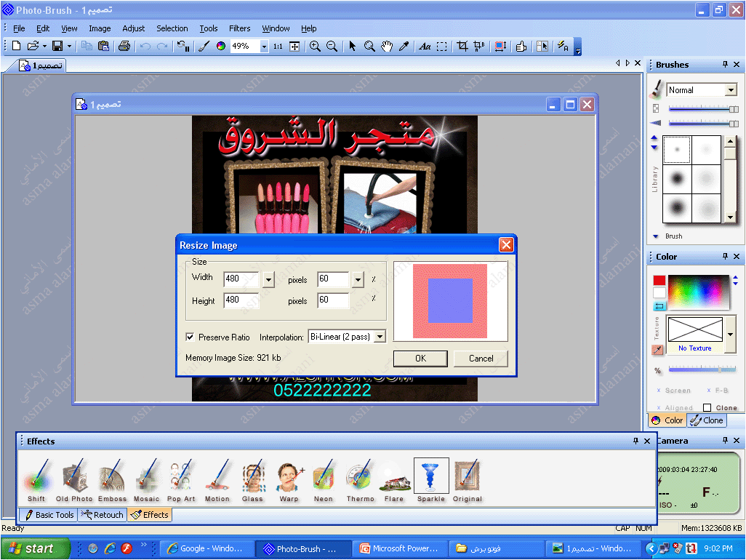The image size is (746, 560).
Task: Switch to the Retouch tab
Action: [103, 515]
